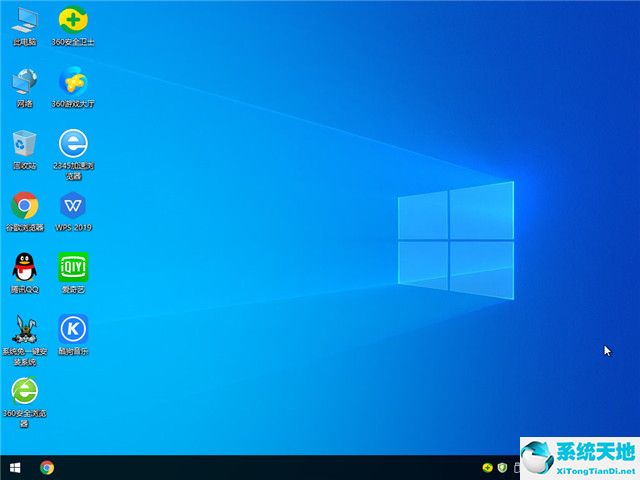640x480 pixels.
Task: Click the 360安全卫士 desktop icon
Action: 72,20
